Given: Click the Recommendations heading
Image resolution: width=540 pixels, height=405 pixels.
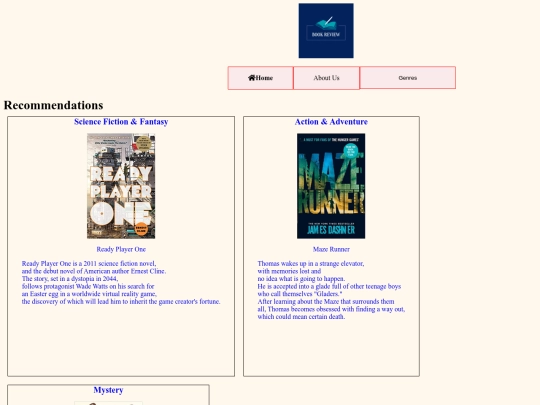Looking at the screenshot, I should tap(53, 105).
